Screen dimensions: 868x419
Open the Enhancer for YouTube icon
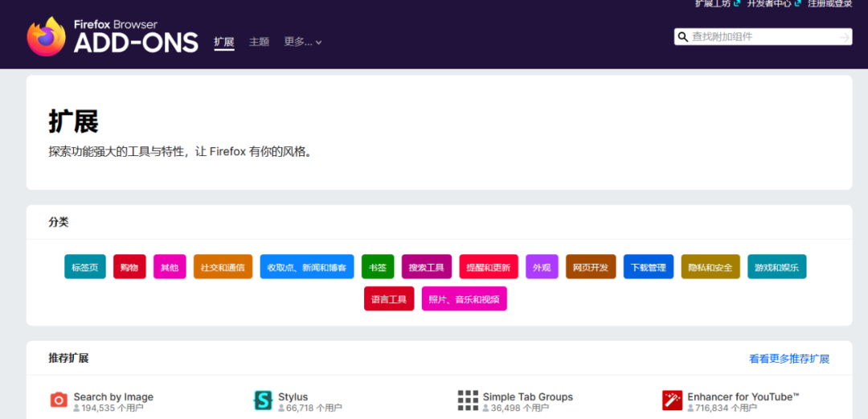click(672, 400)
